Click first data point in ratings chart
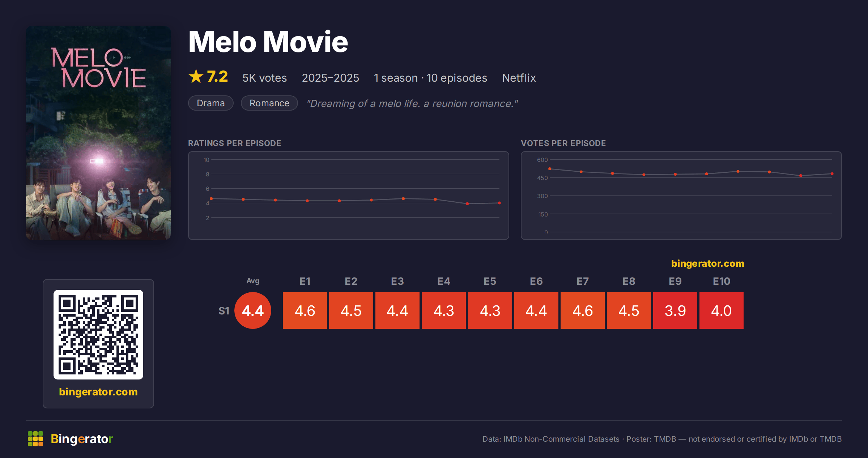868x459 pixels. [212, 199]
